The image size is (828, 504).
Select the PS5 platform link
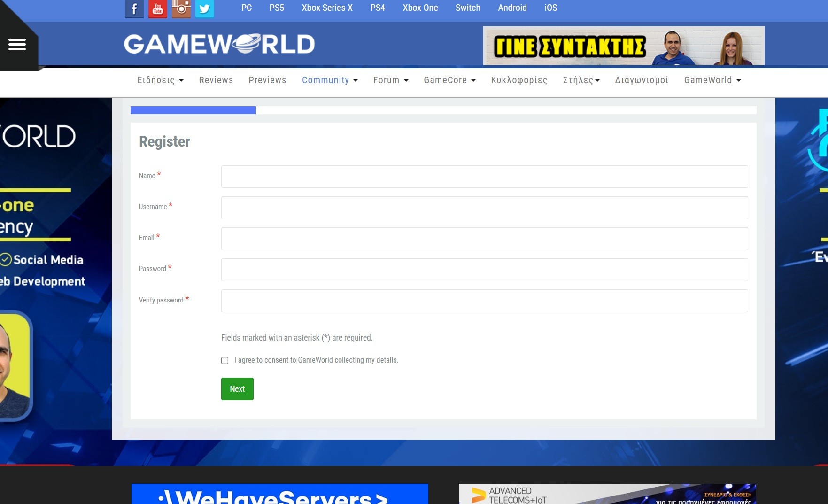point(277,8)
